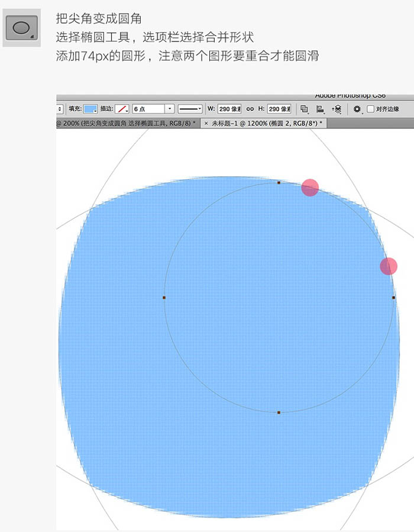Select the bottom anchor point of the circle
Image resolution: width=414 pixels, height=532 pixels.
[279, 412]
